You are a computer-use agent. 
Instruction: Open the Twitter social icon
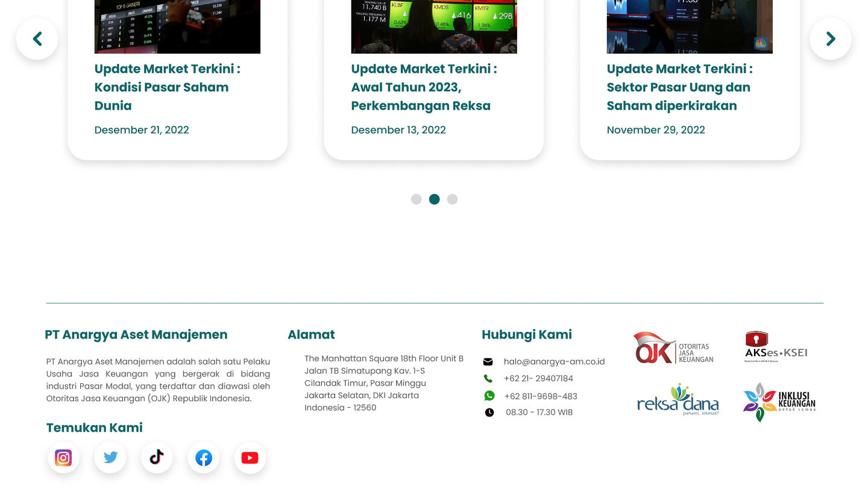click(x=110, y=458)
